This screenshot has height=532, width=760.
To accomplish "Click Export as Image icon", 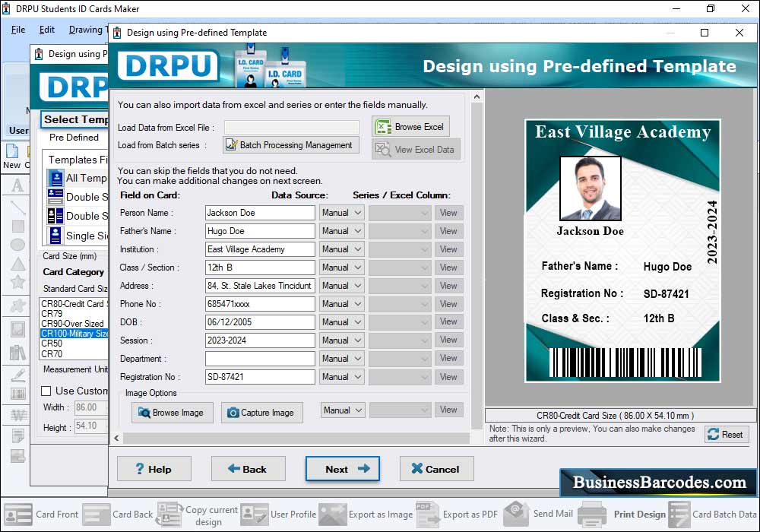I will [333, 514].
